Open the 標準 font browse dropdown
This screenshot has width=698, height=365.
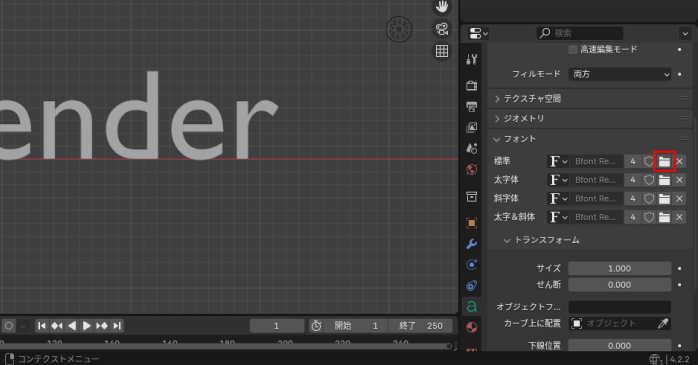tap(558, 161)
